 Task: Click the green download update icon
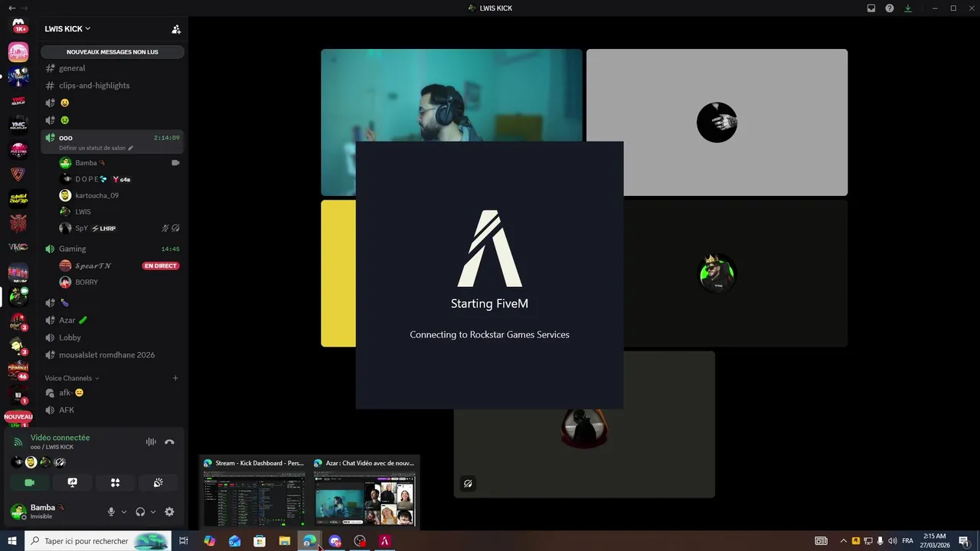click(908, 8)
